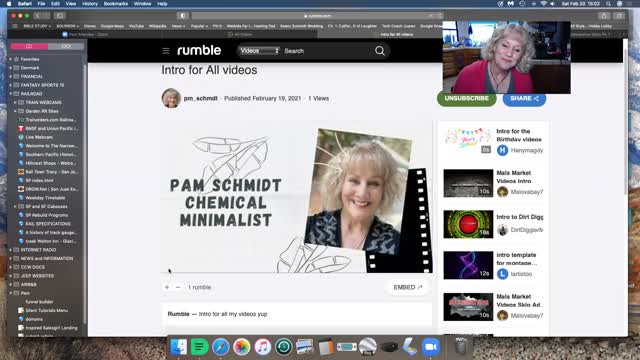
Task: Click the privacy shield icon beside the address bar
Action: tap(182, 16)
